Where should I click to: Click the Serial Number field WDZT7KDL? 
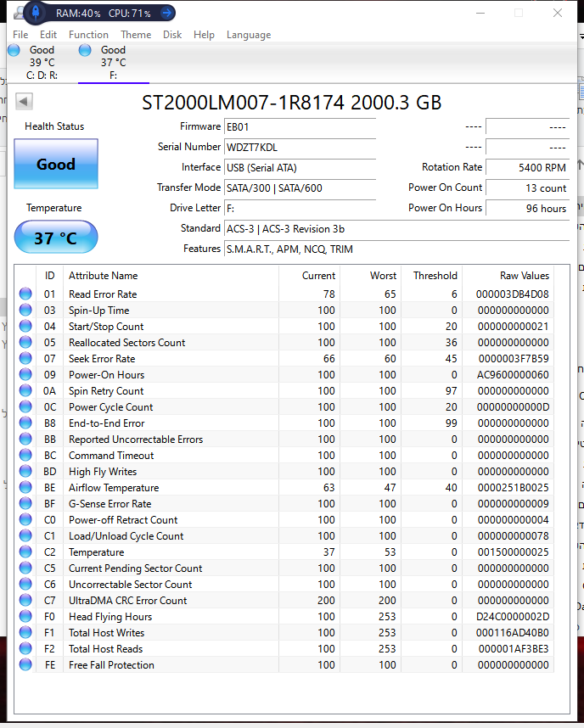(300, 147)
